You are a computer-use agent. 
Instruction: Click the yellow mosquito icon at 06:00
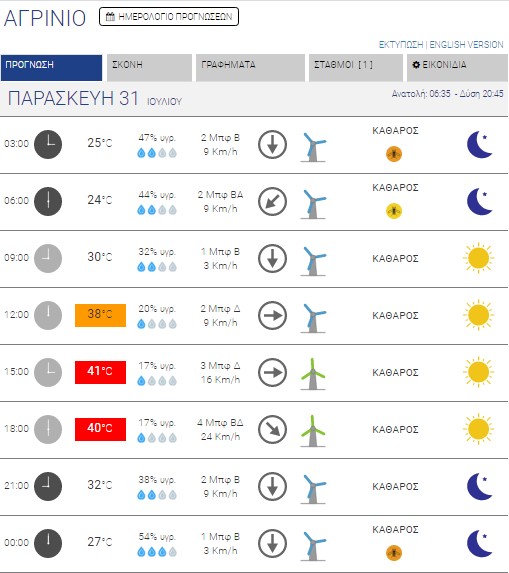(394, 211)
